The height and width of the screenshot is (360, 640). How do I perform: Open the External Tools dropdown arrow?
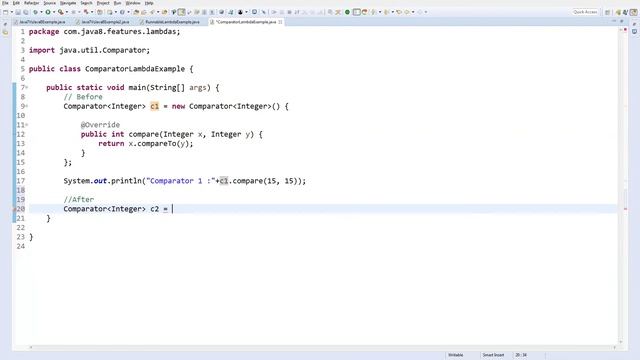[x=67, y=12]
